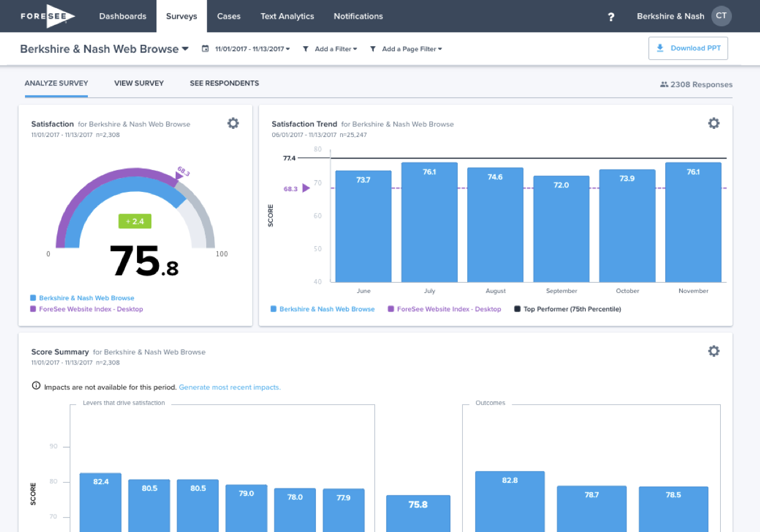Click the Levers that drive satisfaction label
760x532 pixels.
coord(124,403)
